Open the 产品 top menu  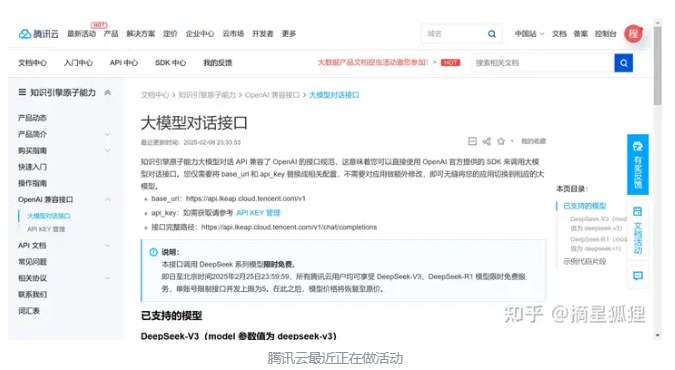pyautogui.click(x=111, y=34)
